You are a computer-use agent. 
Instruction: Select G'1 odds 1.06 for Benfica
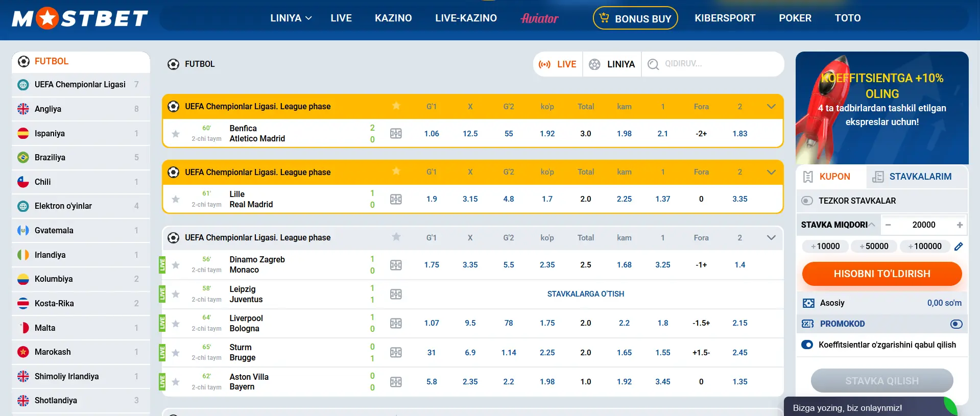click(432, 134)
